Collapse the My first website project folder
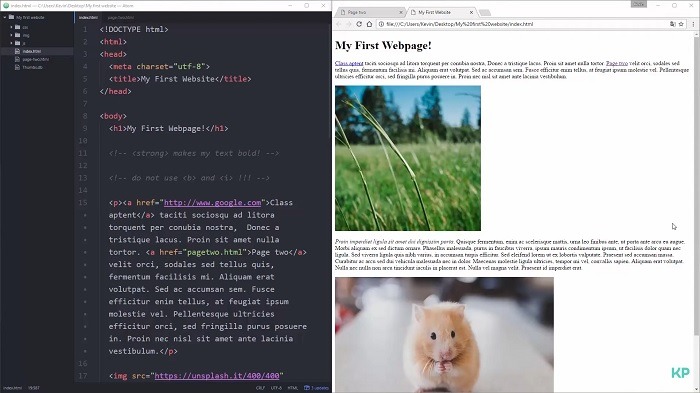This screenshot has width=700, height=393. coord(5,17)
